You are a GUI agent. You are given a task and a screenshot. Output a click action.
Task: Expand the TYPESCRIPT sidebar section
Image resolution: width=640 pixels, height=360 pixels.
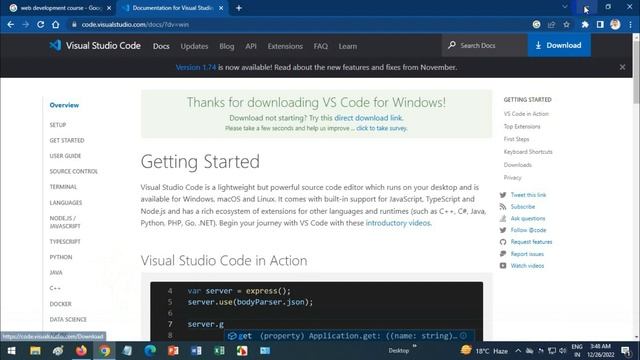pos(65,242)
